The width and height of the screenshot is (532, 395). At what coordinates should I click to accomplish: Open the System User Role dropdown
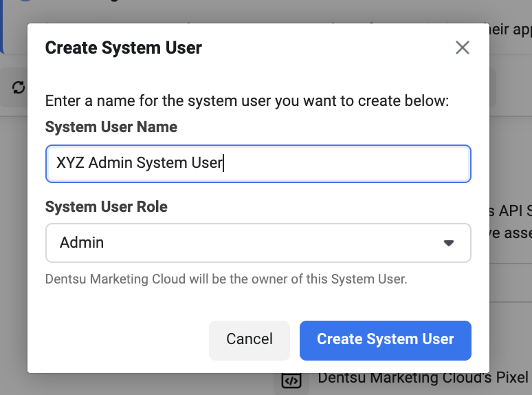[x=258, y=243]
